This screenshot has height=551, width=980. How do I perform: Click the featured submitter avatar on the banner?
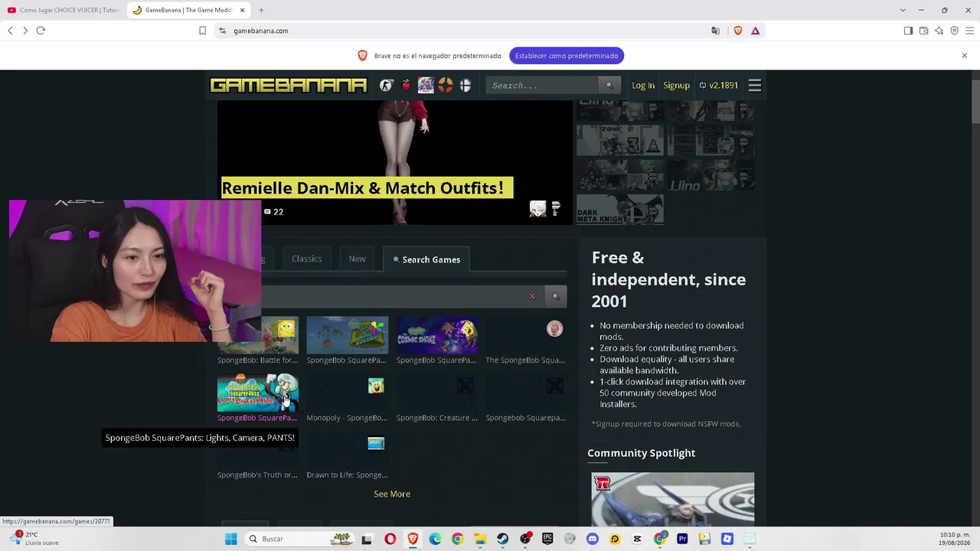click(538, 209)
